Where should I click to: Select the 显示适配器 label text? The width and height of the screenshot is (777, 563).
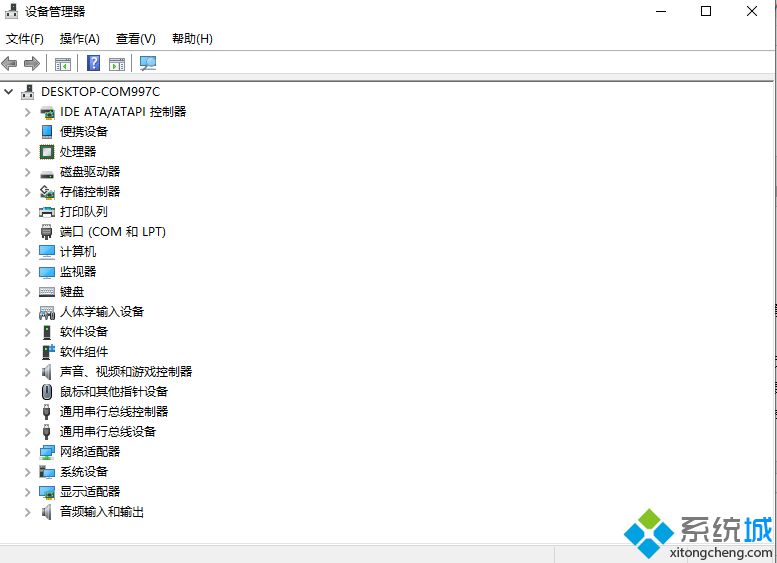90,492
